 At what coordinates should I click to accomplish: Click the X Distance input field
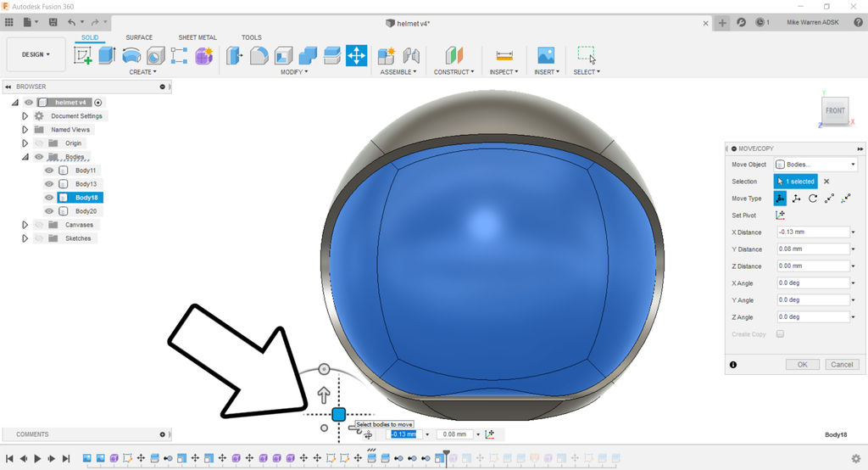coord(813,232)
